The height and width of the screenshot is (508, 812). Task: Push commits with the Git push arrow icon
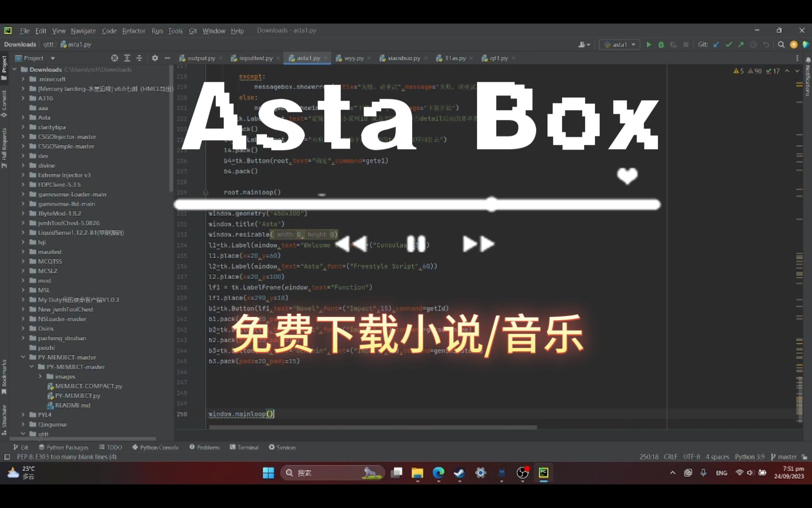[x=741, y=45]
